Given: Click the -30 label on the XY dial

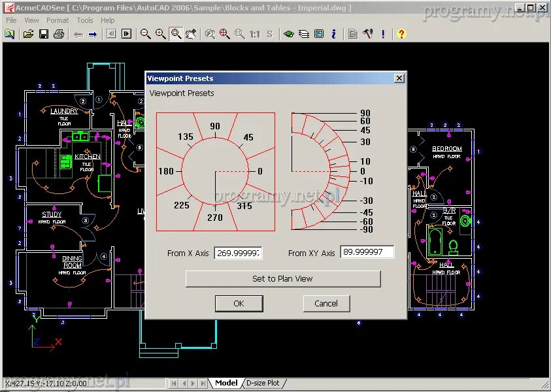Looking at the screenshot, I should tap(366, 201).
